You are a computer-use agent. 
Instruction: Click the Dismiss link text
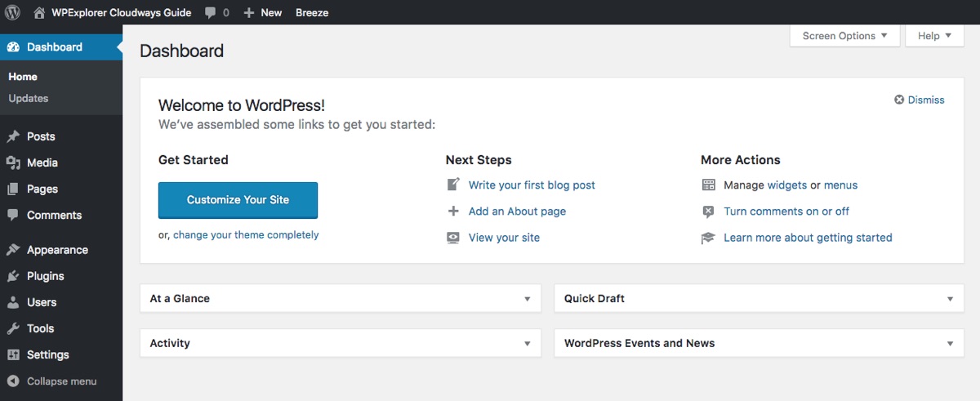[926, 100]
